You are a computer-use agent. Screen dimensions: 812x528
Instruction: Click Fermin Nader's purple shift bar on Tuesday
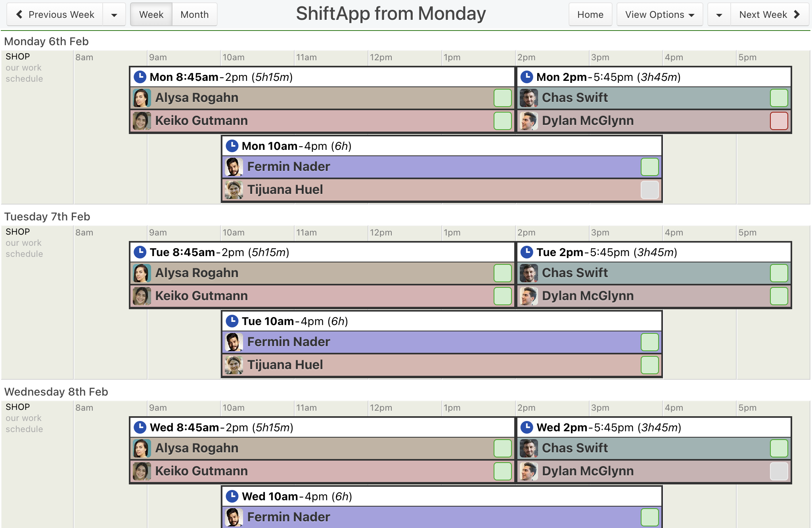coord(442,342)
